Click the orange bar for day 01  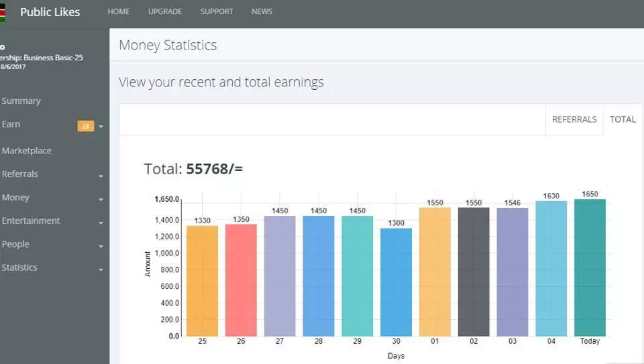(x=435, y=271)
